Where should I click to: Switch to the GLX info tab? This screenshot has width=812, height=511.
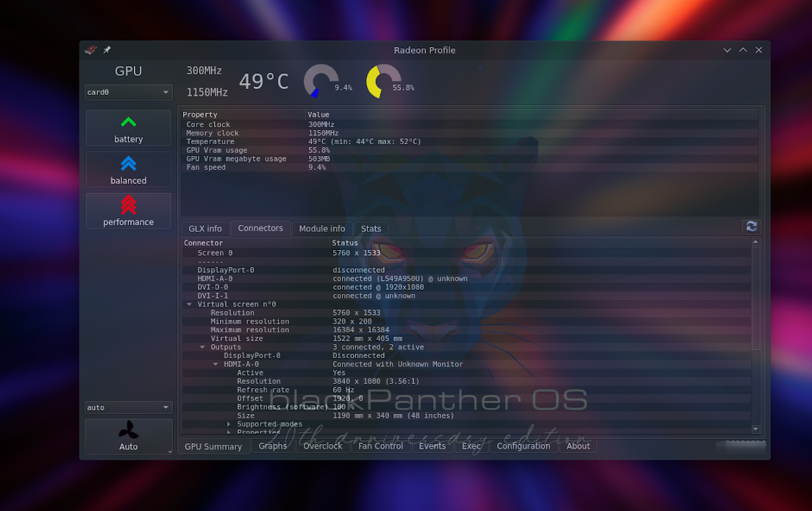[x=205, y=229]
